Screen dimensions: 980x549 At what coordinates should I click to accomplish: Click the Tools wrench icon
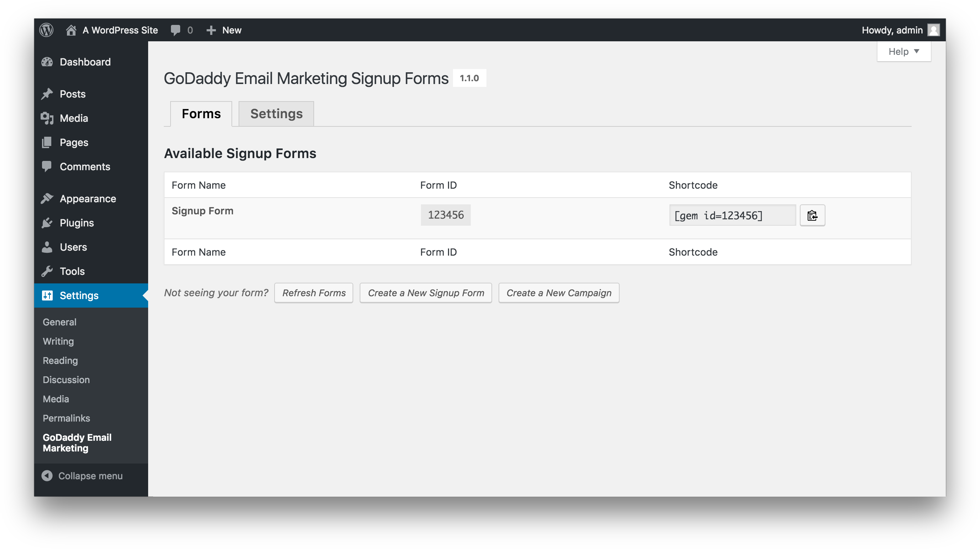[47, 272]
